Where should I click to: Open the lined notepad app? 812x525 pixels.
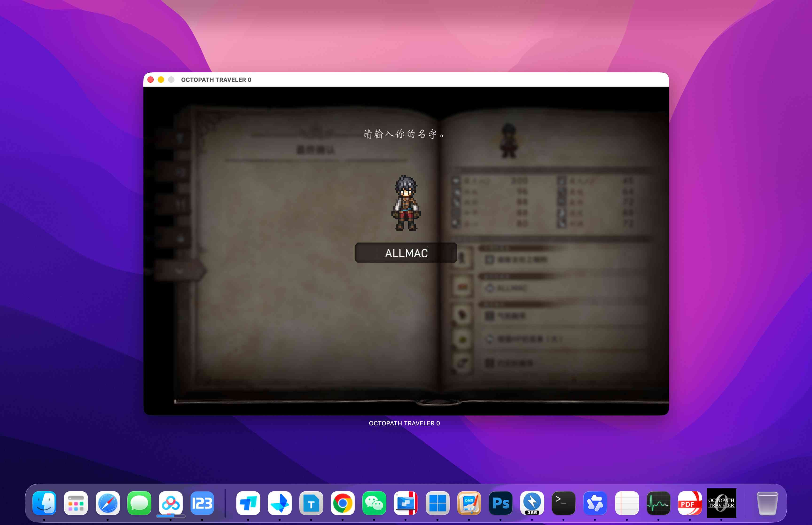[627, 503]
